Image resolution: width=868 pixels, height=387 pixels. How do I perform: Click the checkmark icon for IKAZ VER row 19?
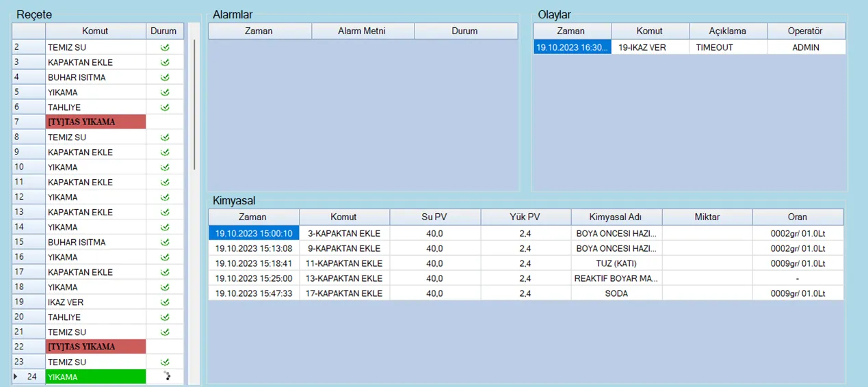coord(165,302)
